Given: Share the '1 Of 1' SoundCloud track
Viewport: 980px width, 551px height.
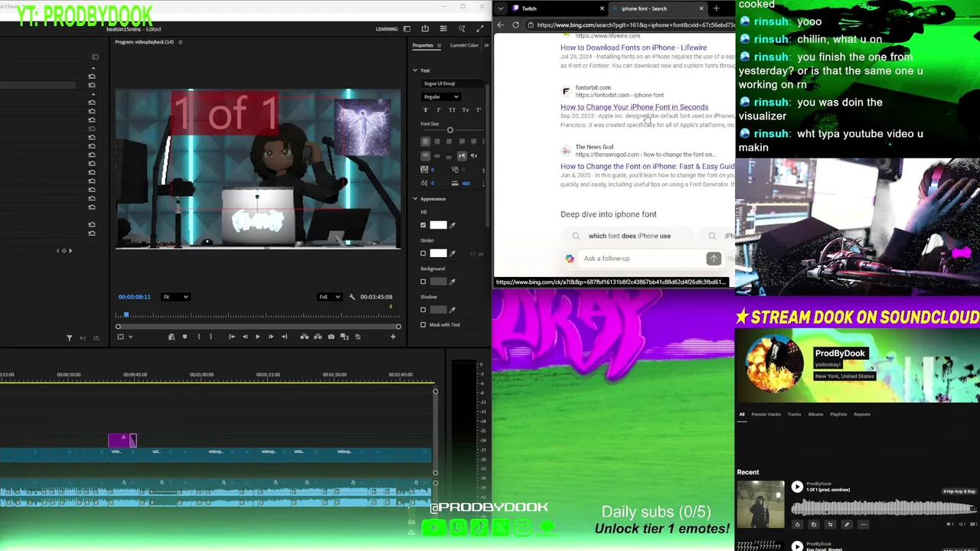Looking at the screenshot, I should tap(797, 525).
